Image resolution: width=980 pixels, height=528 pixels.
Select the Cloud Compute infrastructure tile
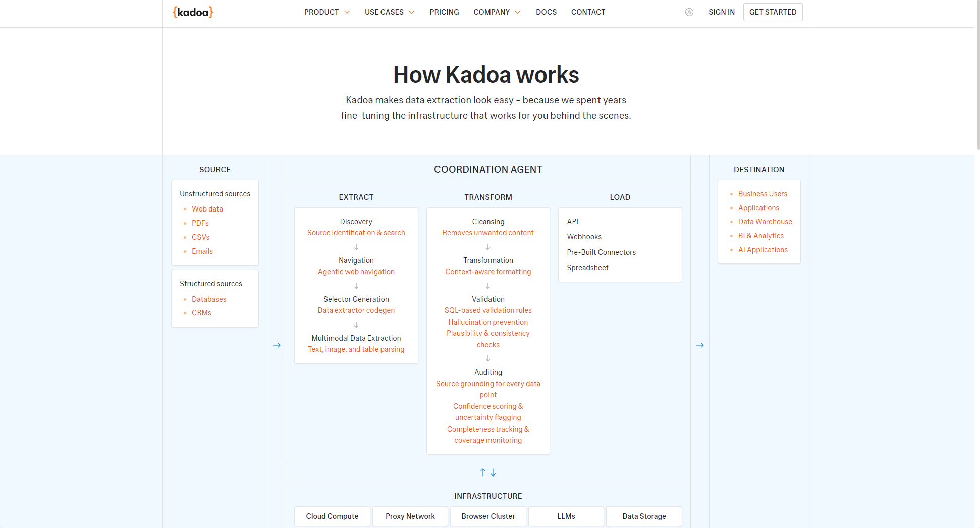click(x=332, y=516)
